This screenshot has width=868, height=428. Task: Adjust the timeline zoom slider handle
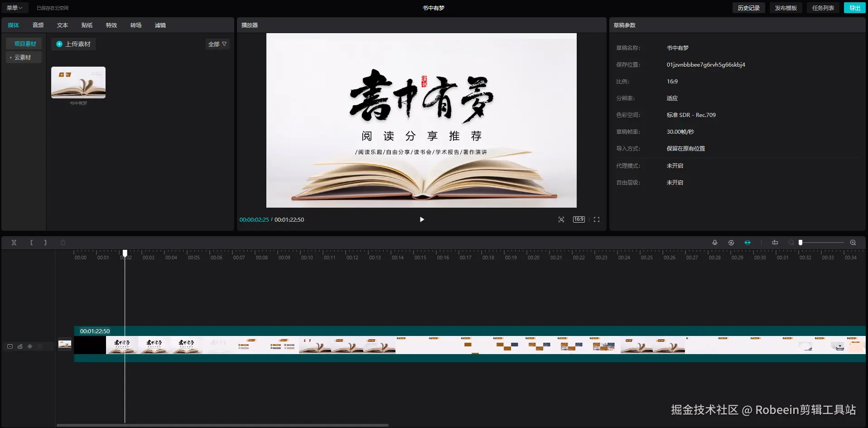pos(800,243)
